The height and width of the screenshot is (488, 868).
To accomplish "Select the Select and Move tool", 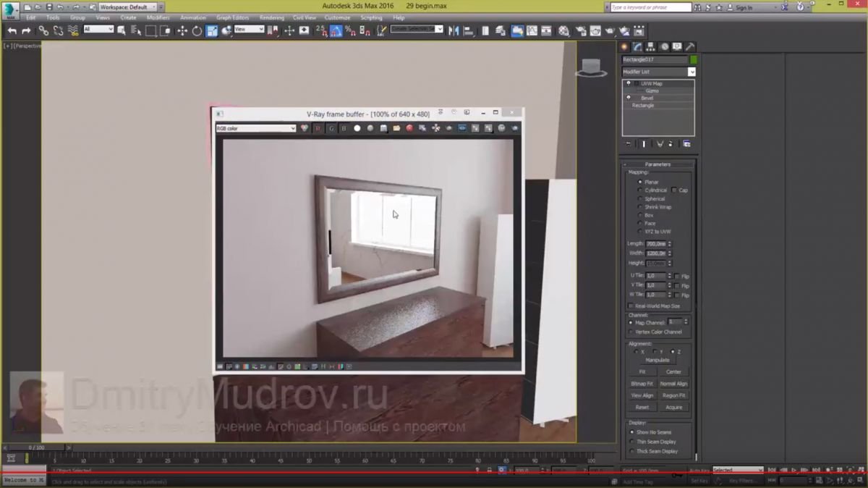I will pos(182,30).
